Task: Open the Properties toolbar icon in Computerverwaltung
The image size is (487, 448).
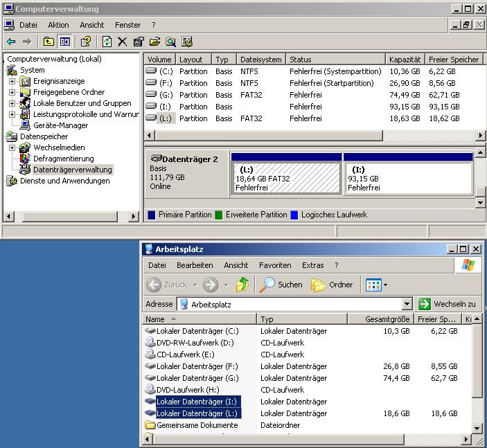Action: (139, 42)
